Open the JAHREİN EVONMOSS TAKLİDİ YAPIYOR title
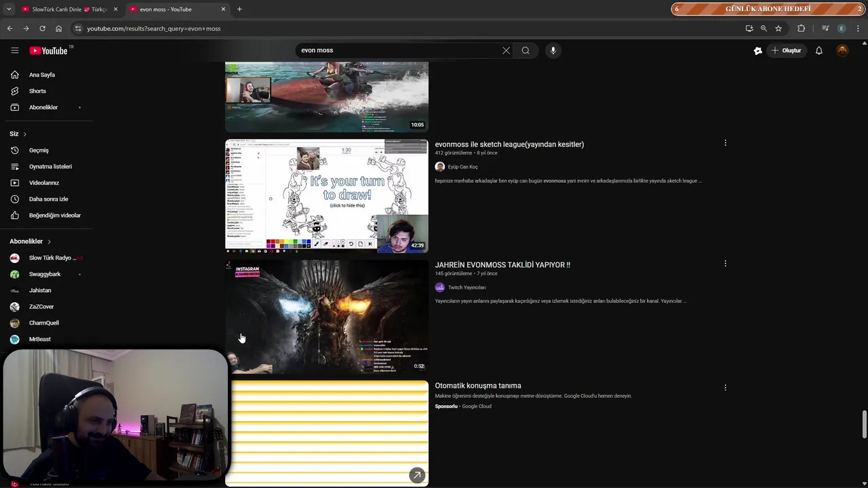 [x=502, y=265]
